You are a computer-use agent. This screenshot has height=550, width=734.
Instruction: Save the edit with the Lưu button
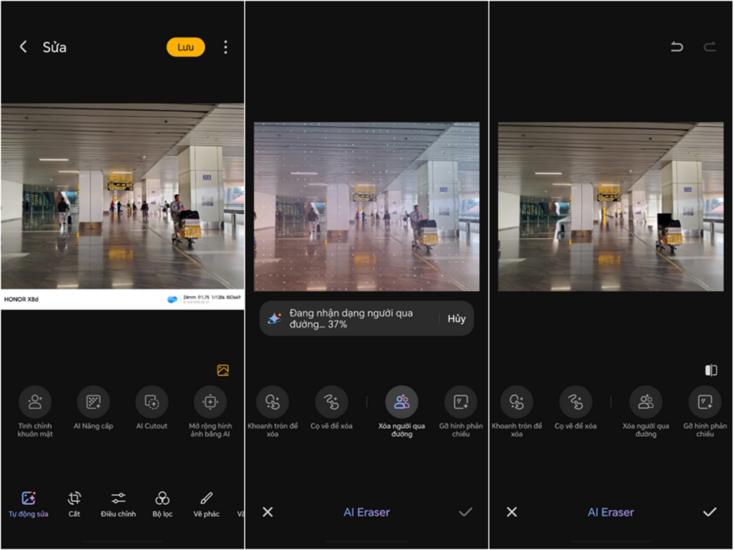(x=185, y=47)
